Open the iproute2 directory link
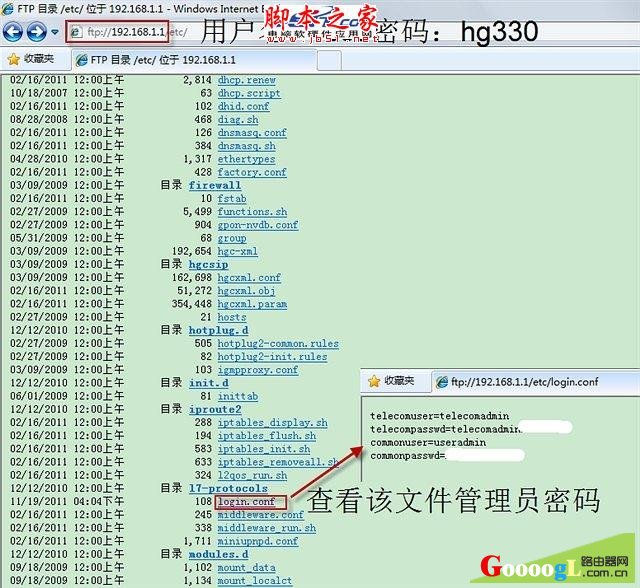This screenshot has width=640, height=588. coord(214,409)
